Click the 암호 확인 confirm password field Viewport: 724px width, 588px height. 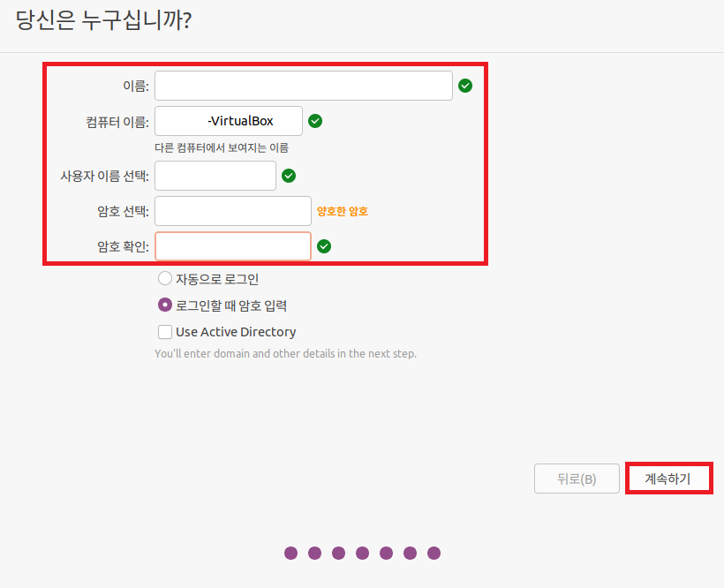pos(233,246)
